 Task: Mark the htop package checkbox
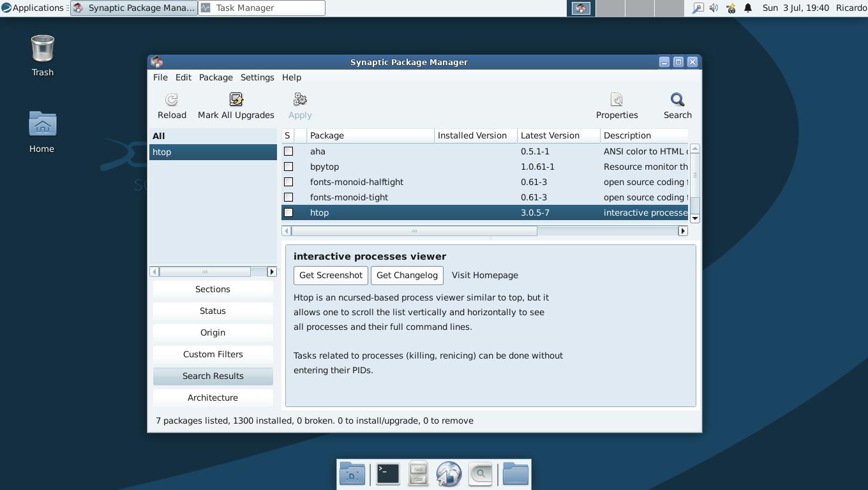pyautogui.click(x=288, y=212)
